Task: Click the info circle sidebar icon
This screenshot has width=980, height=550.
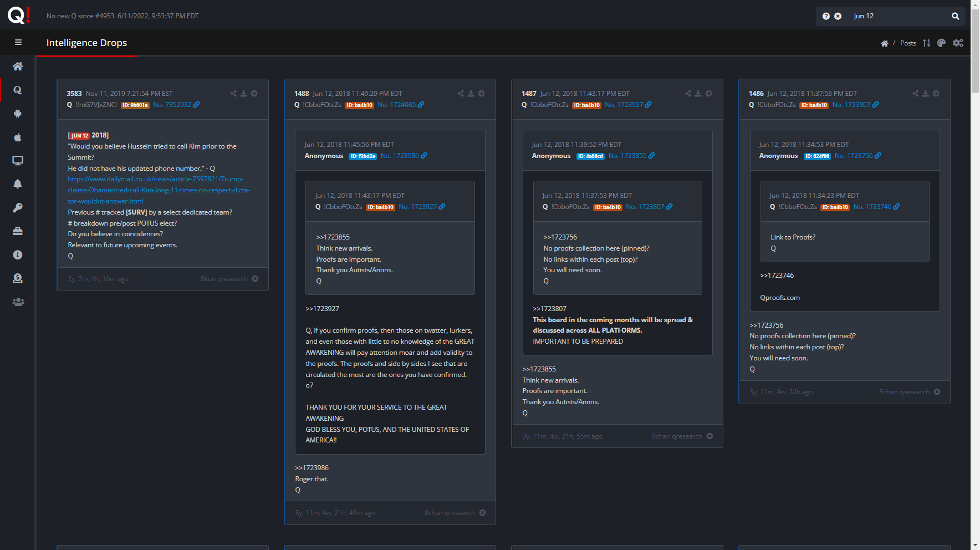Action: [18, 255]
